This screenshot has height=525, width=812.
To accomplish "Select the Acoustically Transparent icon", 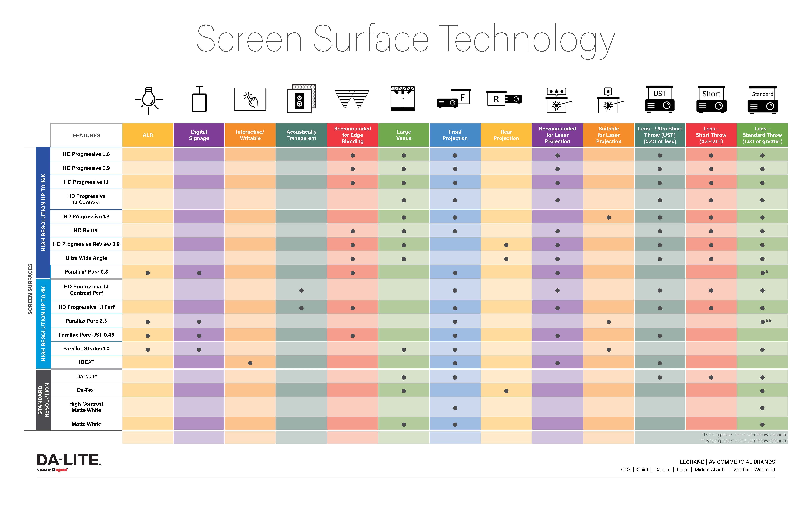I will click(x=302, y=104).
